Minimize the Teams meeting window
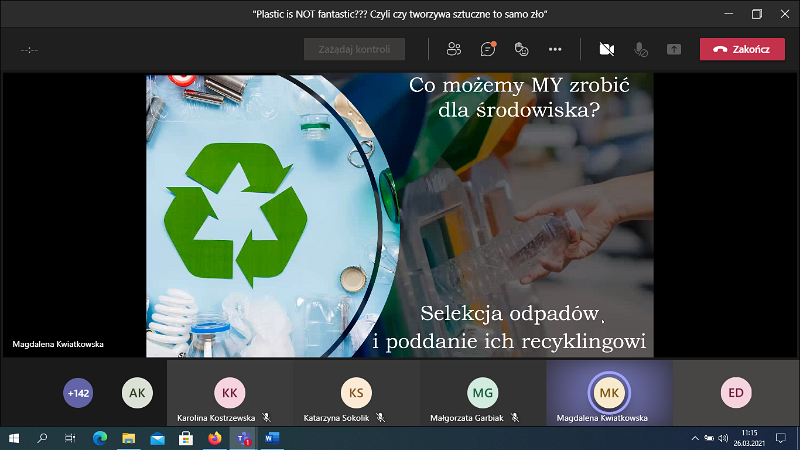 tap(729, 14)
